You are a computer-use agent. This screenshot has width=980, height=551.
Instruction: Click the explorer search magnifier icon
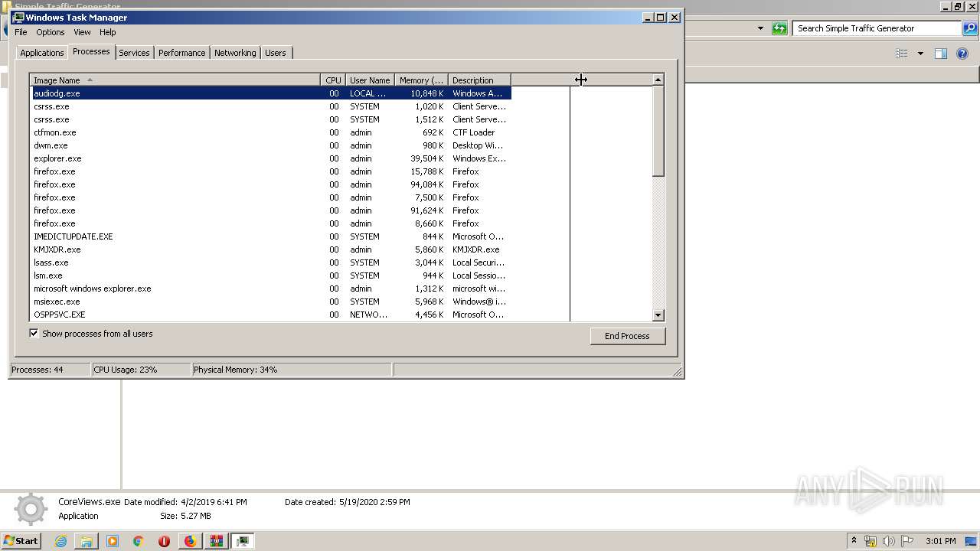point(970,28)
